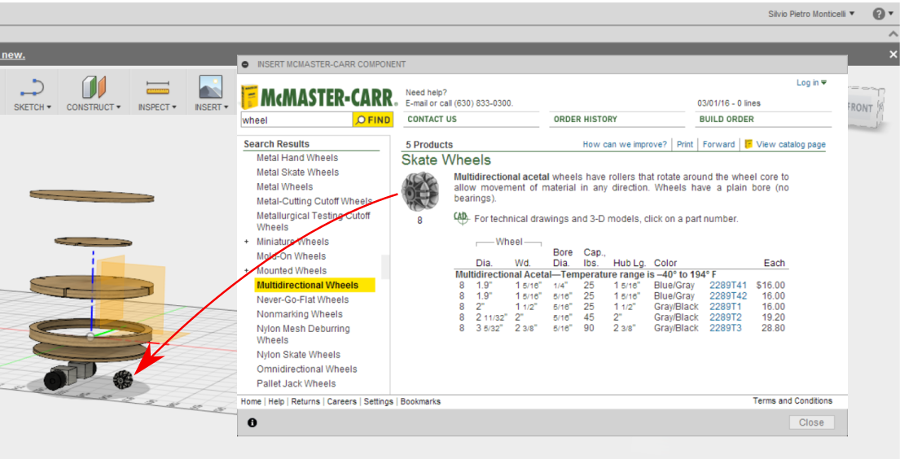Collapse the Insert McMaster-Carr dialog header icon
Screen dimensions: 900x459
(x=246, y=64)
